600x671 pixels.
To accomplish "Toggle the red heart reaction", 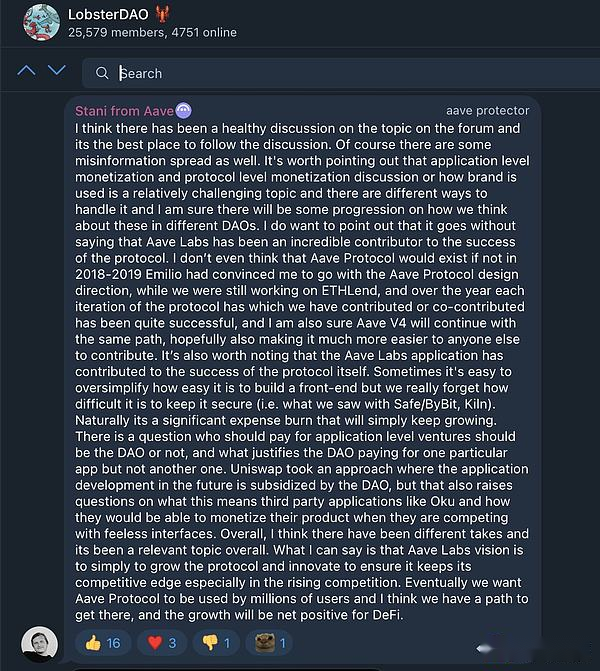I will [x=163, y=643].
